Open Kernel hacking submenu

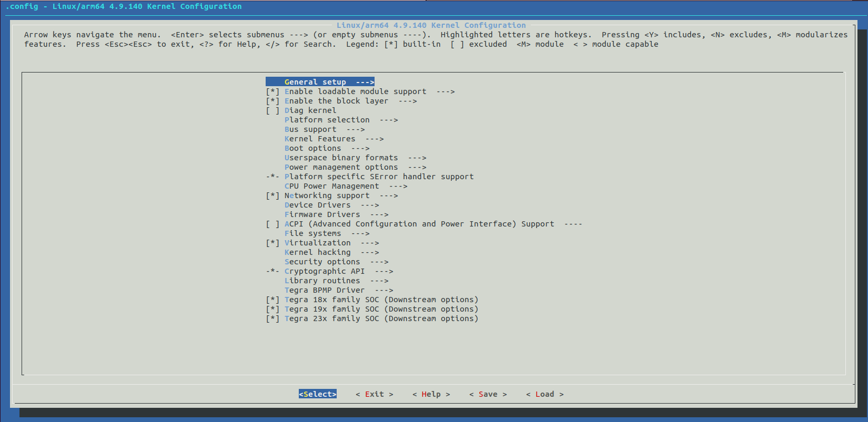pyautogui.click(x=331, y=252)
